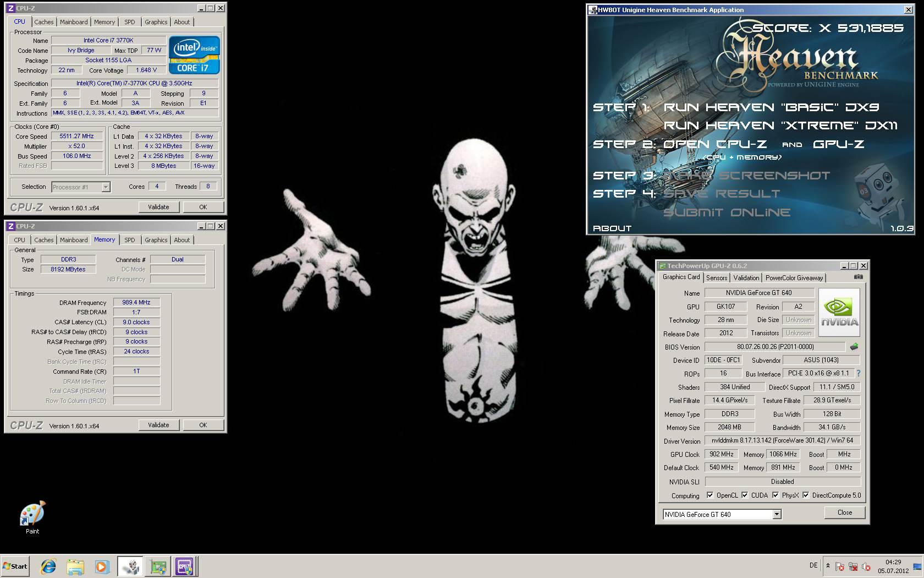Click the Core Voltage 1.648 V value

147,70
